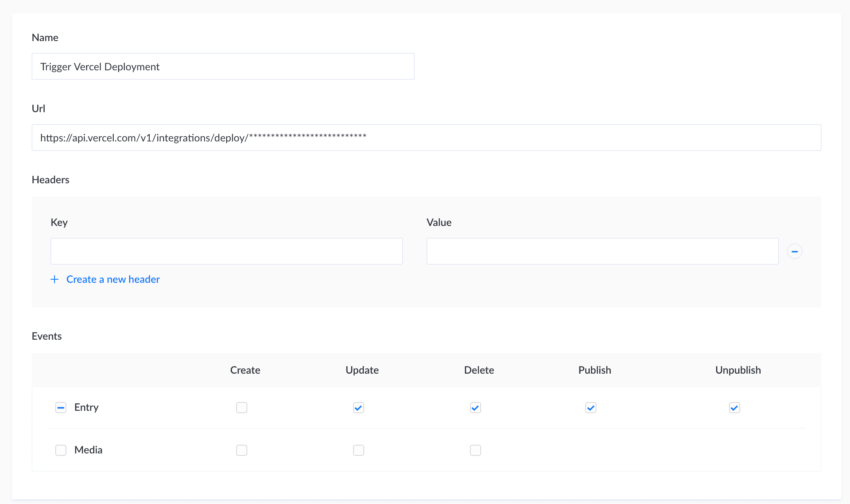Enable the Update checkbox for Media
Image resolution: width=850 pixels, height=504 pixels.
tap(358, 450)
